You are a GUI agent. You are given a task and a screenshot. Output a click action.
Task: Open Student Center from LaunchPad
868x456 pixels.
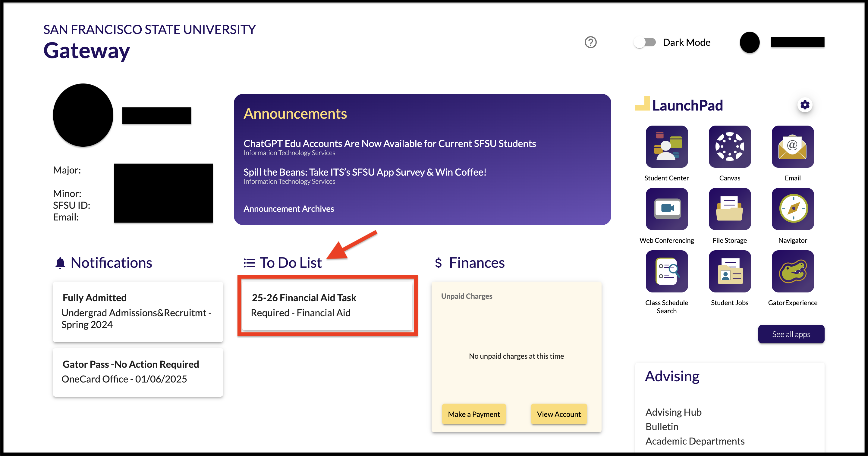(666, 147)
